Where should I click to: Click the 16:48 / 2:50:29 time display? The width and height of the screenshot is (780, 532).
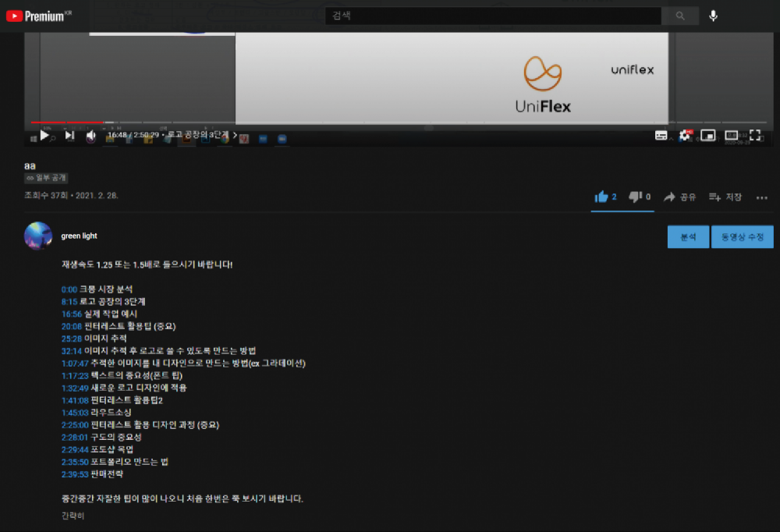coord(133,135)
